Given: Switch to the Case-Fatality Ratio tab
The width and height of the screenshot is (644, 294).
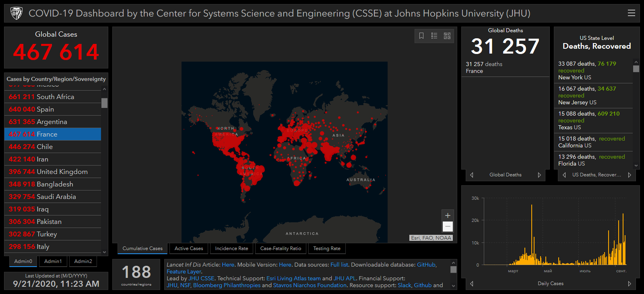Looking at the screenshot, I should 281,248.
